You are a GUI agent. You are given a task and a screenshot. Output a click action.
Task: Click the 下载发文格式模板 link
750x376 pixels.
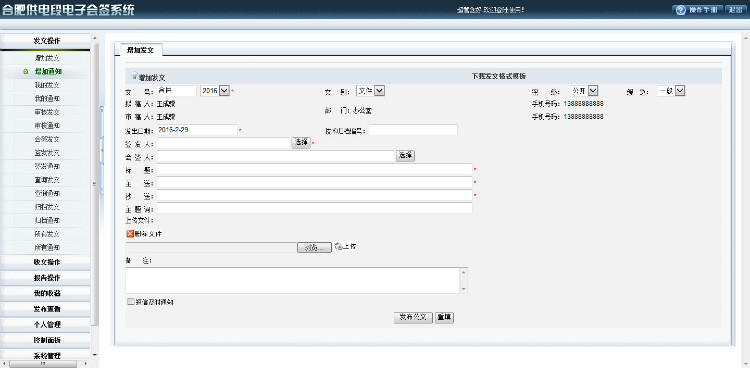tap(499, 76)
